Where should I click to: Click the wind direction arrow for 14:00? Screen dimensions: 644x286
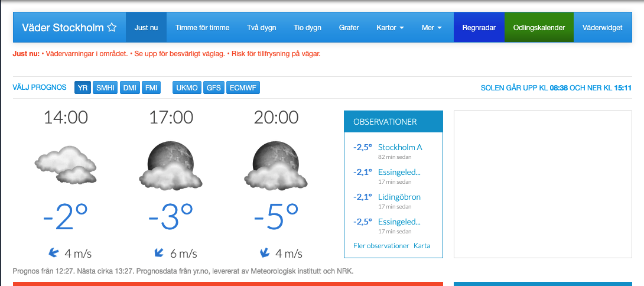[x=53, y=253]
